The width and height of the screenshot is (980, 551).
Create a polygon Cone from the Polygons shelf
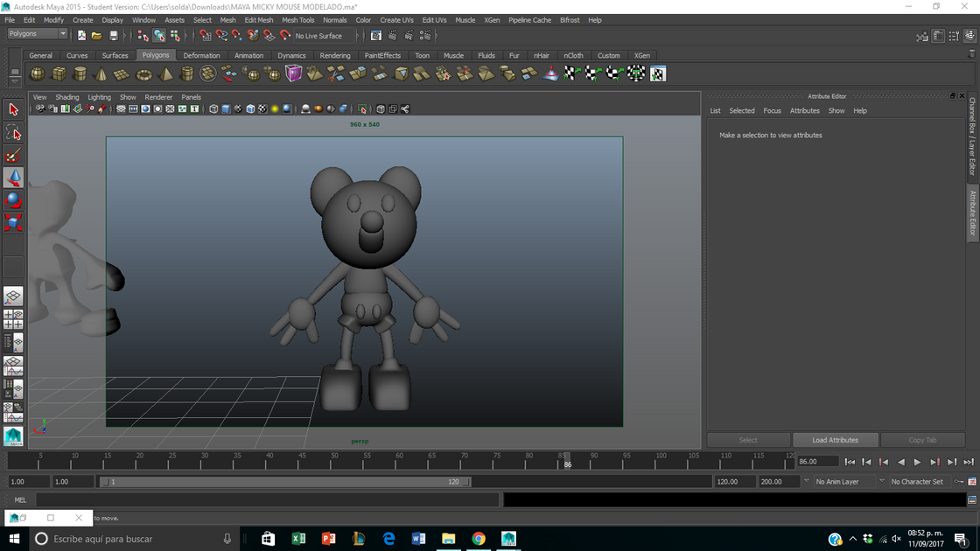(x=101, y=73)
